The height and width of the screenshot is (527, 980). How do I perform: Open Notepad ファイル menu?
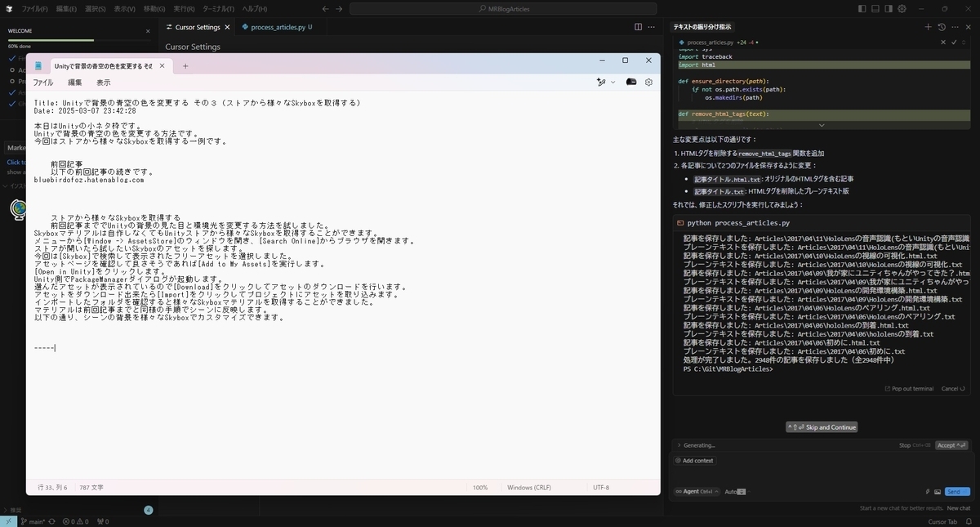pos(42,83)
